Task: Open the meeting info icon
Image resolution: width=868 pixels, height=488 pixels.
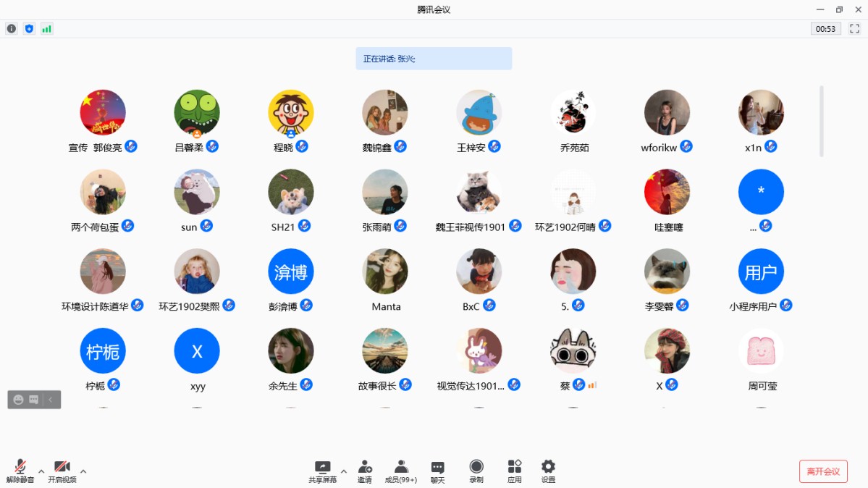Action: 12,29
